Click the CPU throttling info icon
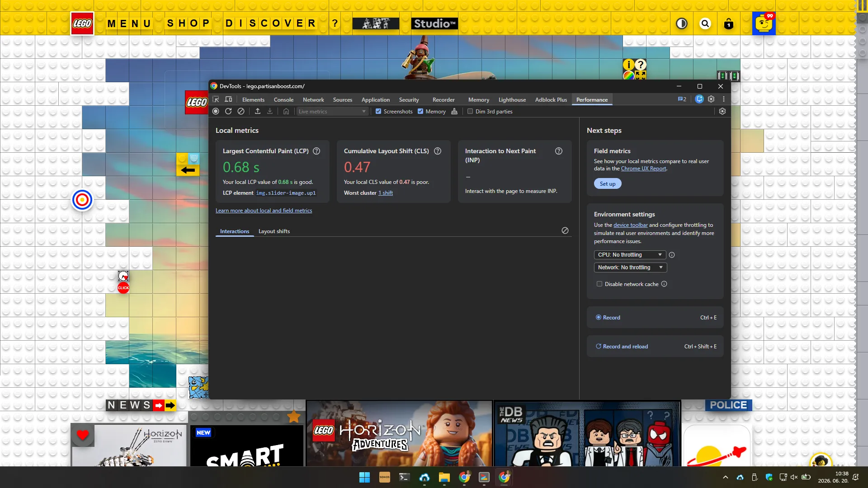 (x=672, y=255)
